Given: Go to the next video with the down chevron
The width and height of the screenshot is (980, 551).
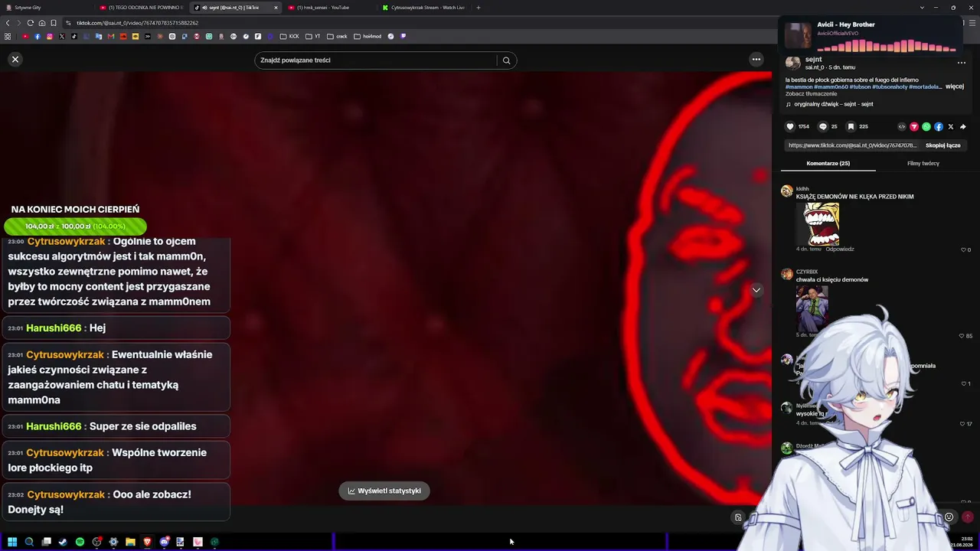Looking at the screenshot, I should coord(756,290).
